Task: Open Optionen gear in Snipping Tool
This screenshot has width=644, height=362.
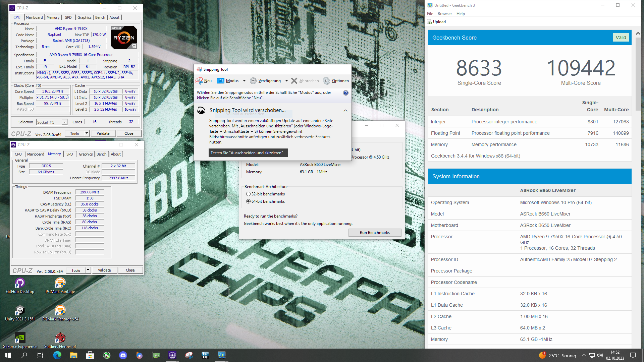Action: (326, 81)
